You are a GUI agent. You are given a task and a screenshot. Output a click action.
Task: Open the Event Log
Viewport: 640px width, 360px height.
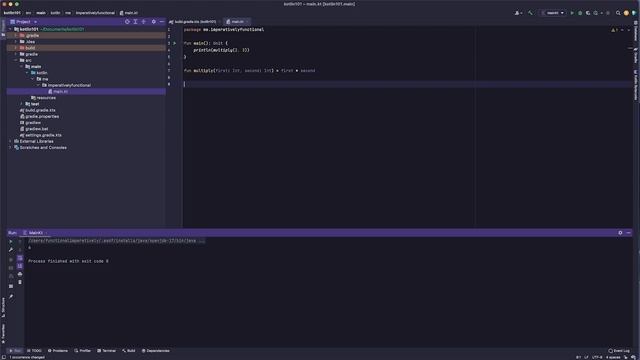pos(619,351)
